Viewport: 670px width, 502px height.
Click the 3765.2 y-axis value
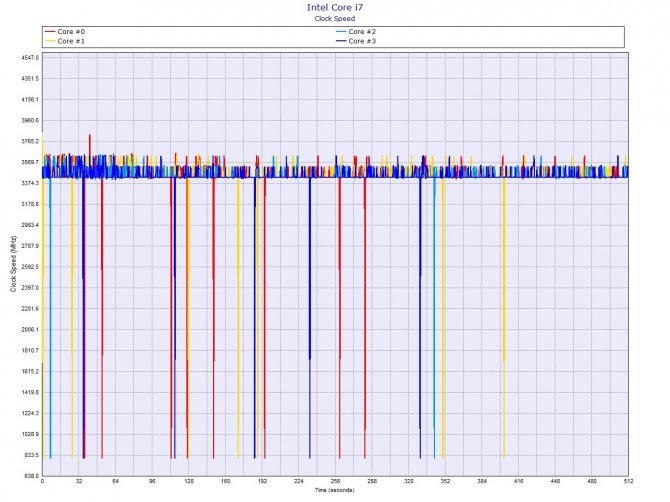[x=30, y=141]
